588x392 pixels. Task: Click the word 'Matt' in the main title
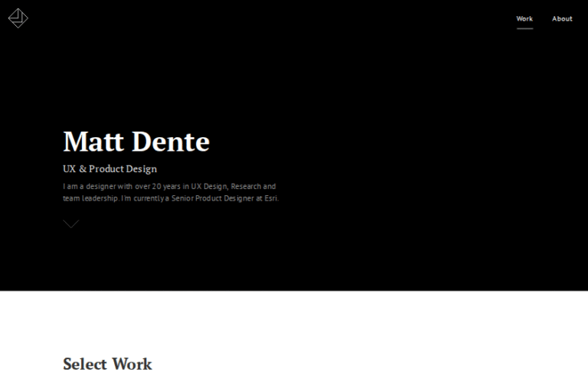[x=94, y=142]
